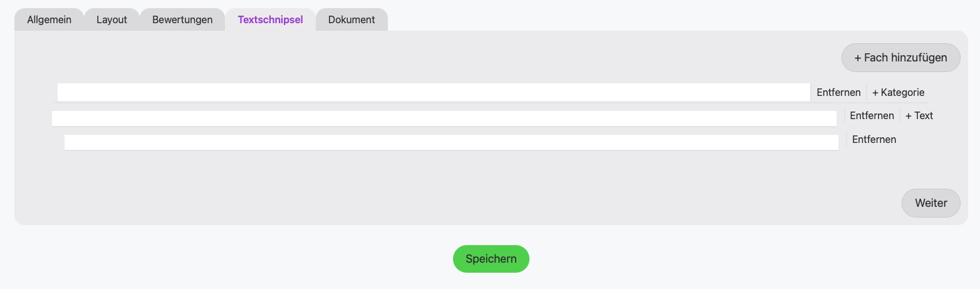Go to the Dokument tab

point(352,19)
